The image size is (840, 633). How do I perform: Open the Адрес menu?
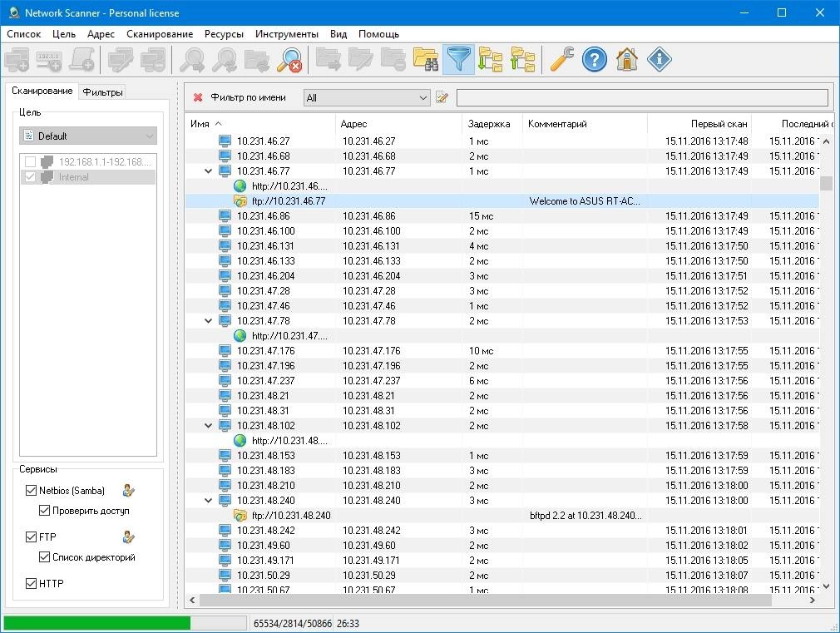pos(101,34)
